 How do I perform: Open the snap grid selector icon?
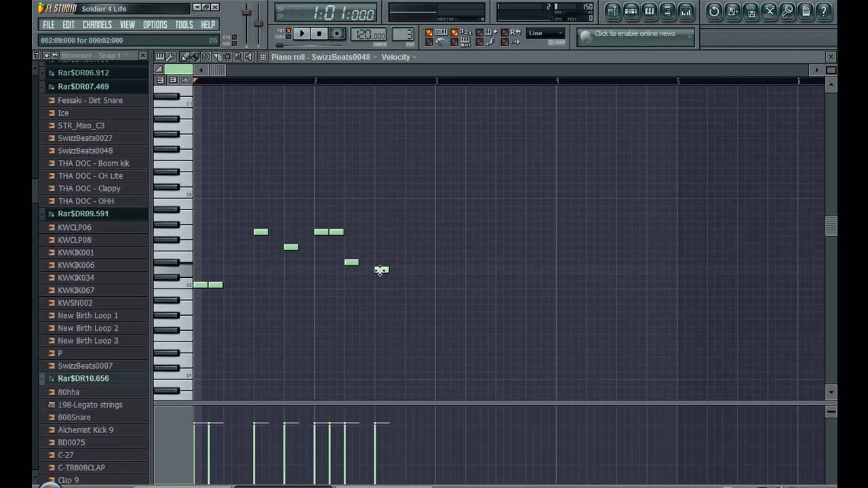tap(262, 57)
